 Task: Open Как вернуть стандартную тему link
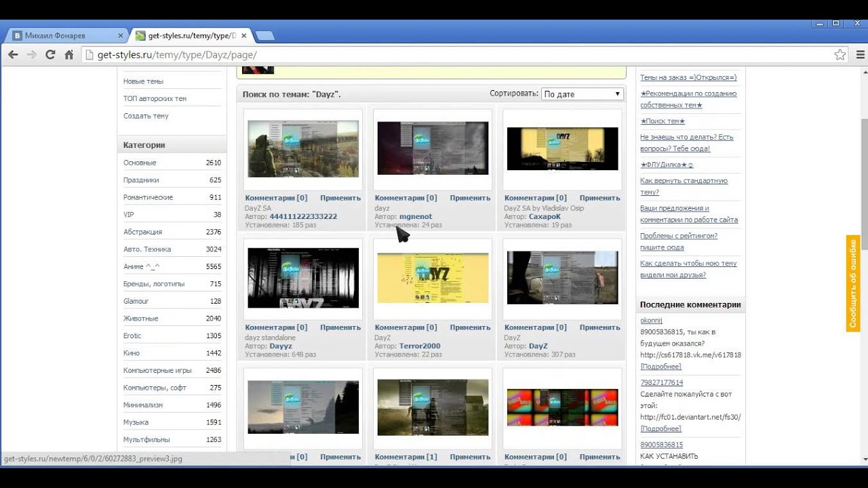(684, 186)
